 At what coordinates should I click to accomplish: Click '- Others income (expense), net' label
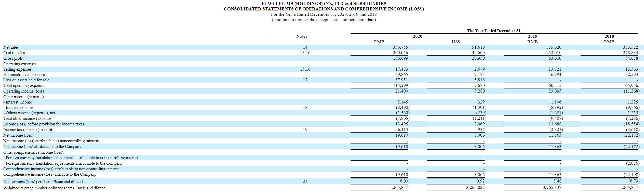29,113
